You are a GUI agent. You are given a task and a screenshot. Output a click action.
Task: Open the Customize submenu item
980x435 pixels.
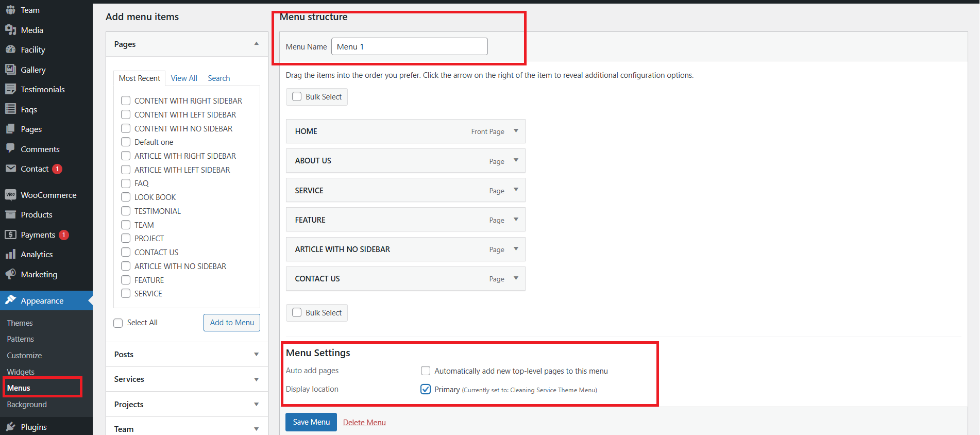point(24,356)
